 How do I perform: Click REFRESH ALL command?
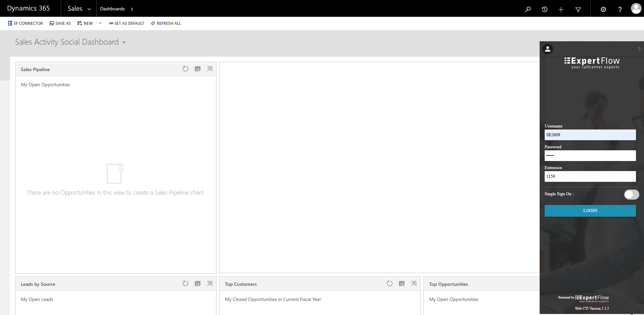click(x=166, y=23)
